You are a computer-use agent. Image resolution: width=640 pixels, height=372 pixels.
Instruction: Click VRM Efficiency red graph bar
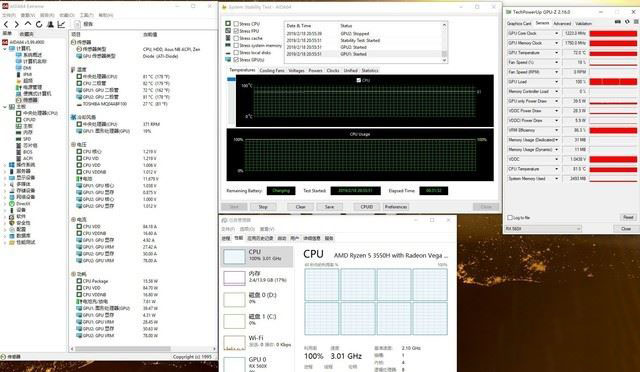(613, 130)
